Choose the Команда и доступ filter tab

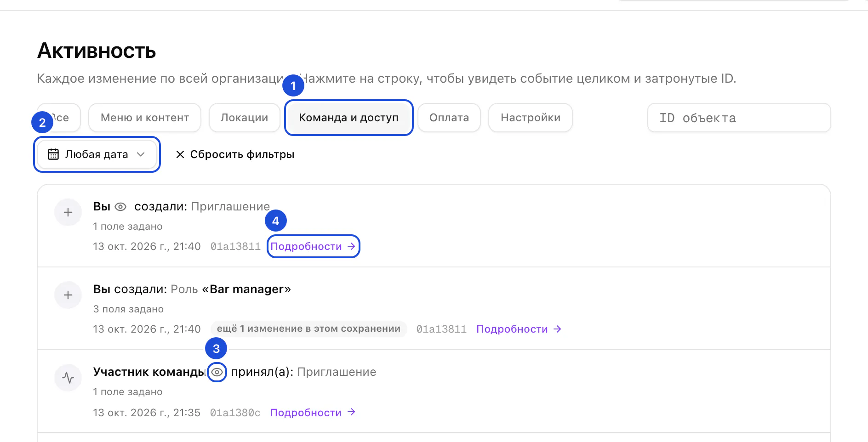[x=349, y=118]
